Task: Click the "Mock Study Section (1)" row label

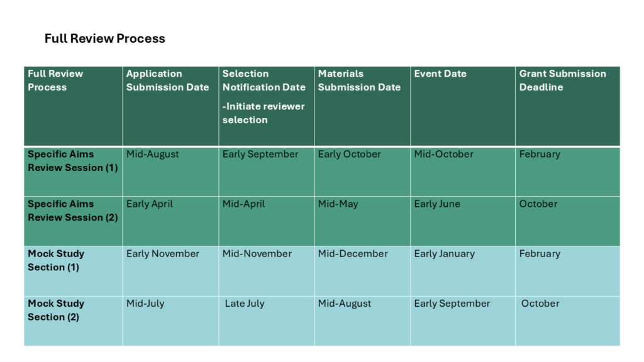Action: coord(56,260)
